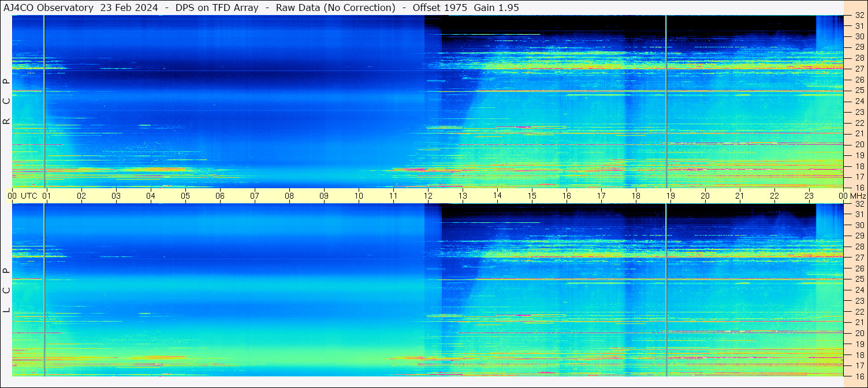
Task: Click the "AJ4CO Observatory" title text
Action: (49, 8)
